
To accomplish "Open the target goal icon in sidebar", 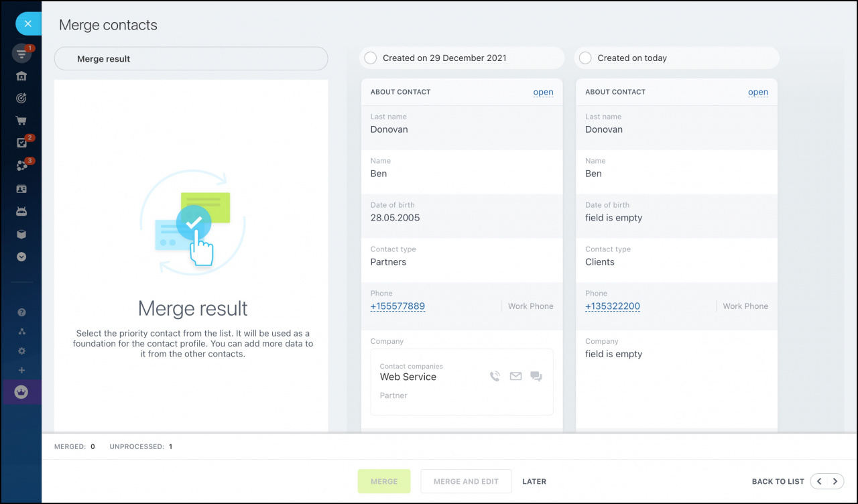I will (21, 99).
